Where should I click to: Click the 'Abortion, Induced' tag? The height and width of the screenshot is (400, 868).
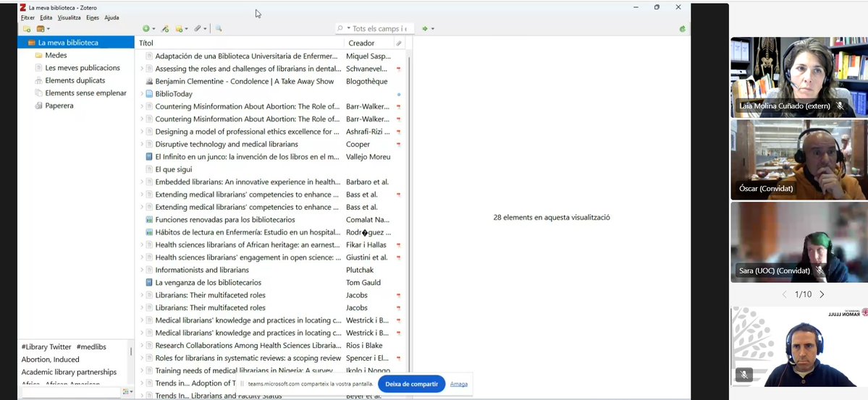tap(51, 359)
